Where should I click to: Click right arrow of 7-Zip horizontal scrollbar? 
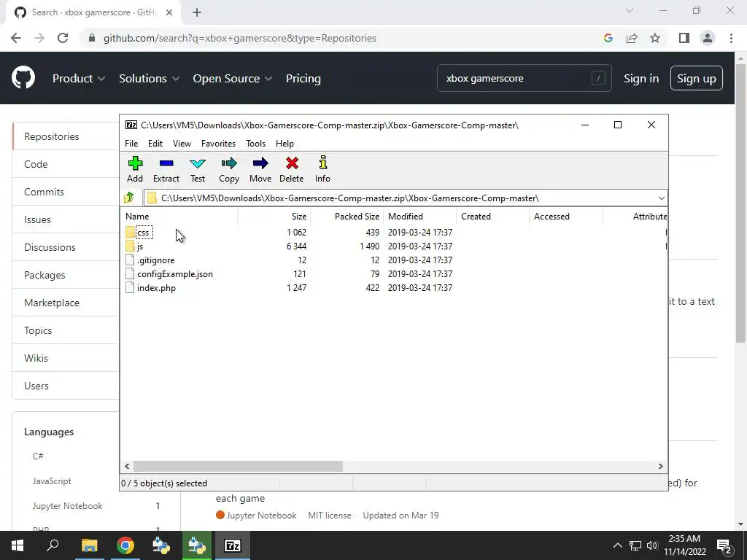coord(660,466)
